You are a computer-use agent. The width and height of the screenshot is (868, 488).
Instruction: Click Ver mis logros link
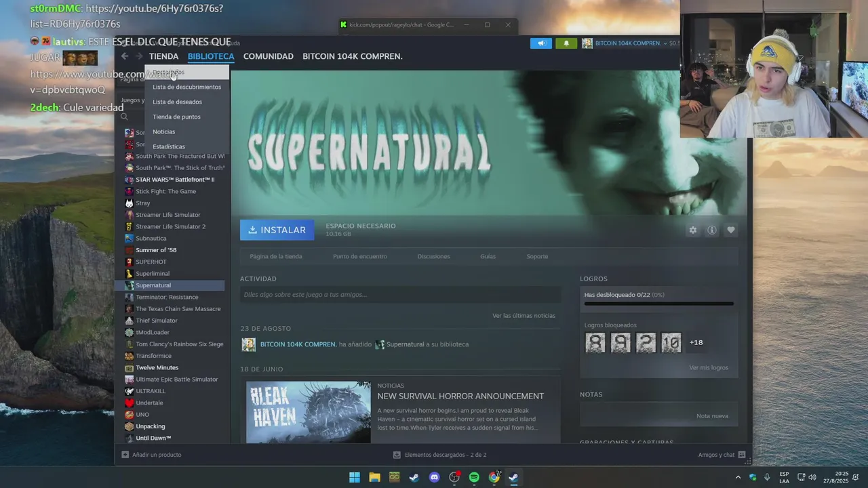coord(709,367)
